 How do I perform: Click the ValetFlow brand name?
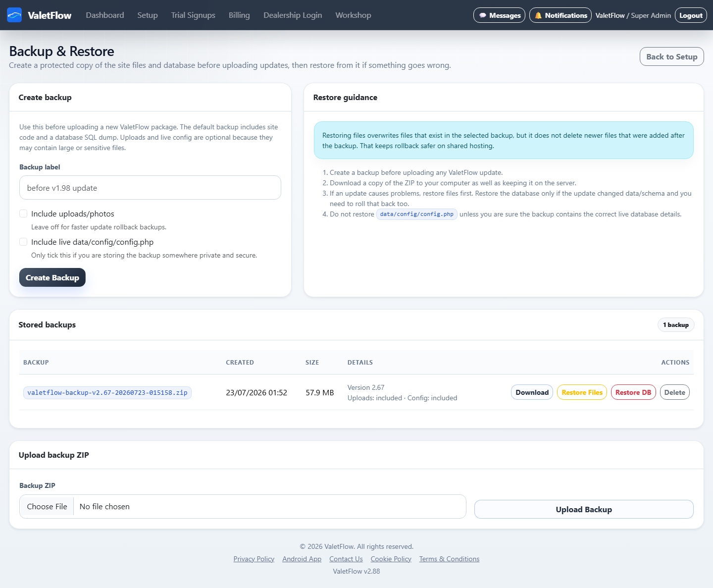(50, 15)
